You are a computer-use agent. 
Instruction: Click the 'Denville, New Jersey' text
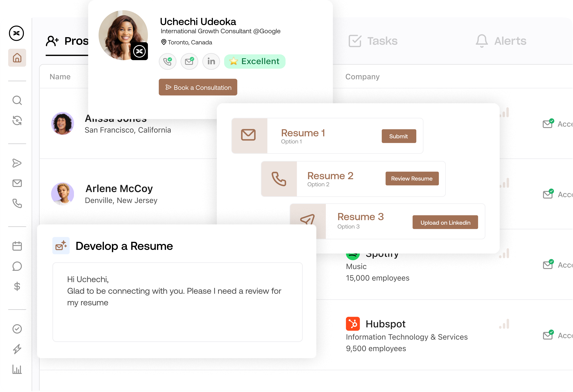tap(121, 201)
